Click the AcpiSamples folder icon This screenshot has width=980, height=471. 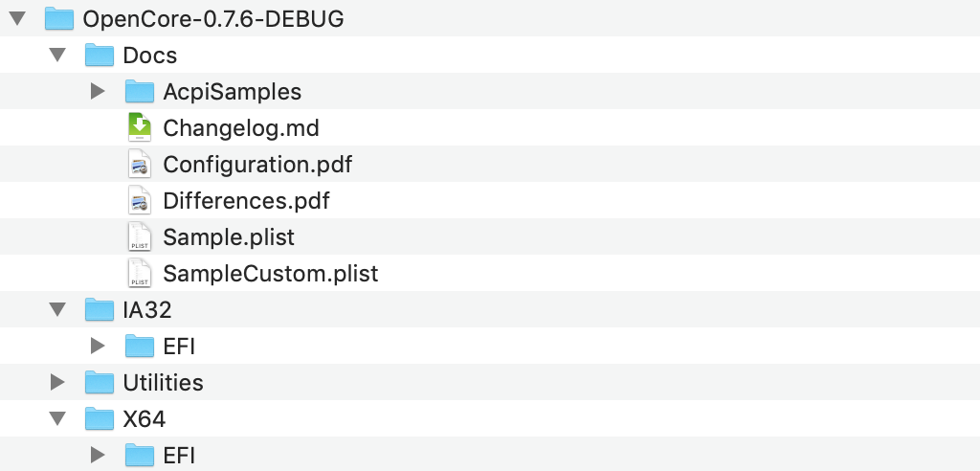(140, 92)
